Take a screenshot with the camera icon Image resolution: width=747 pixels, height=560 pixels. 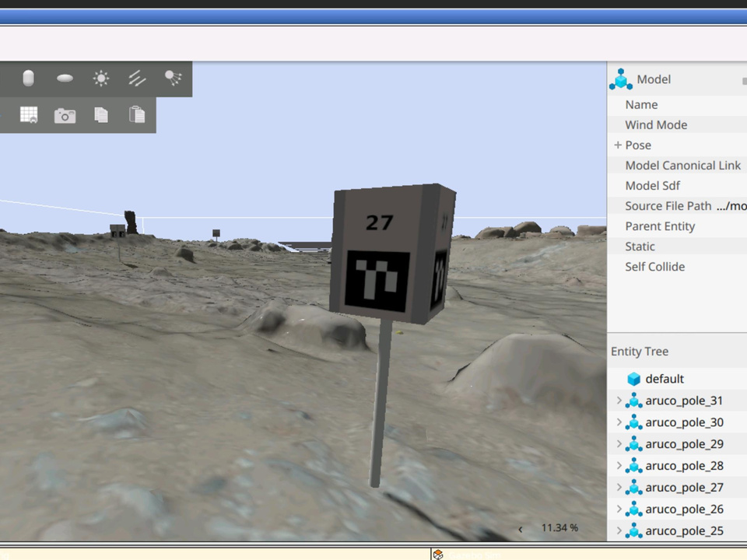click(65, 116)
